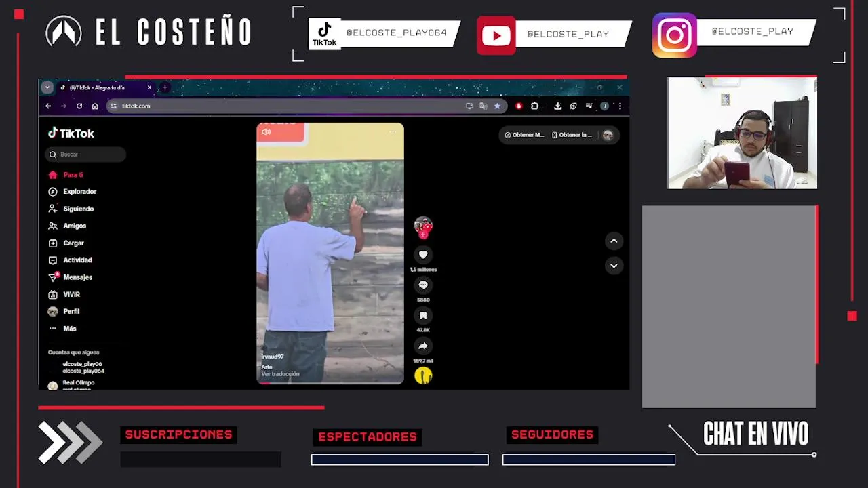Click the Obtener M... coins button
The height and width of the screenshot is (488, 868).
coord(524,135)
